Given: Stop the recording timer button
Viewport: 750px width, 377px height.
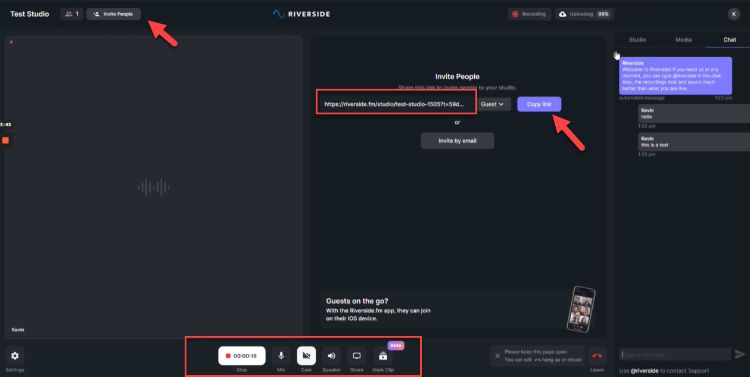Looking at the screenshot, I should coord(242,355).
